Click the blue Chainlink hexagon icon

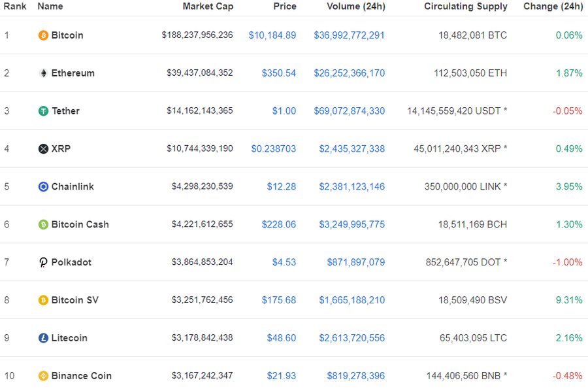tap(44, 186)
